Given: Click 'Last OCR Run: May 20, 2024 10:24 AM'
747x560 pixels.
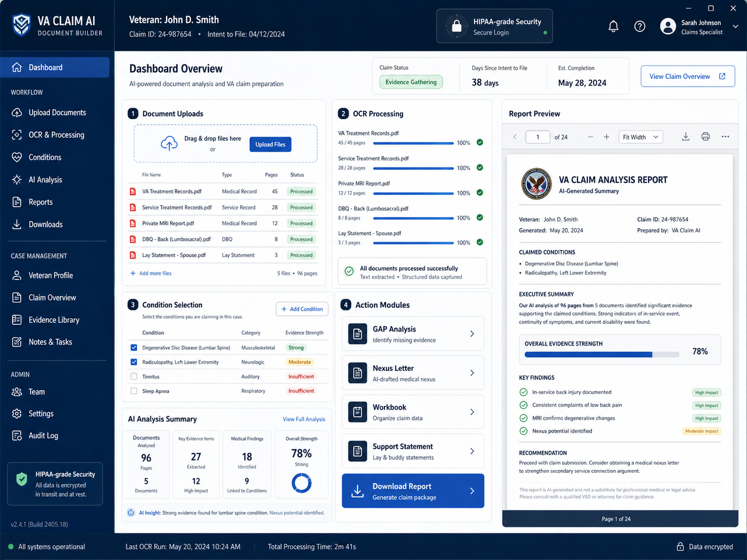Looking at the screenshot, I should [x=183, y=547].
